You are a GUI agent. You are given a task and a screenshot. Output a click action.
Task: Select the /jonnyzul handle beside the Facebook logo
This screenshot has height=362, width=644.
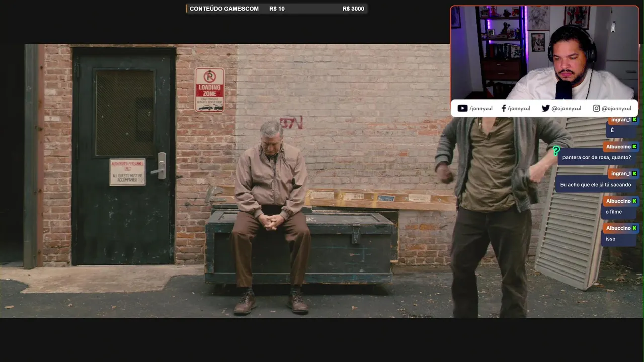519,109
